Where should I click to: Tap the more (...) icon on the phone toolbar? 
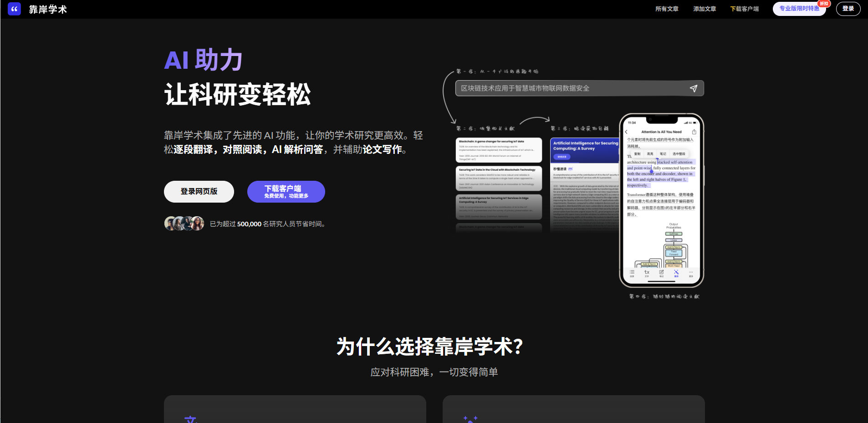pyautogui.click(x=691, y=272)
